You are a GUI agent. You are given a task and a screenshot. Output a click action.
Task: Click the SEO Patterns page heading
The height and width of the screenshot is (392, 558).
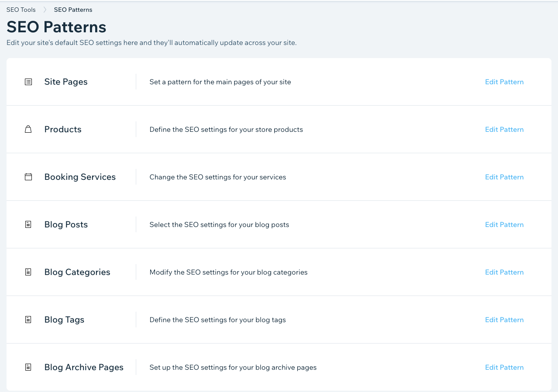(x=56, y=27)
